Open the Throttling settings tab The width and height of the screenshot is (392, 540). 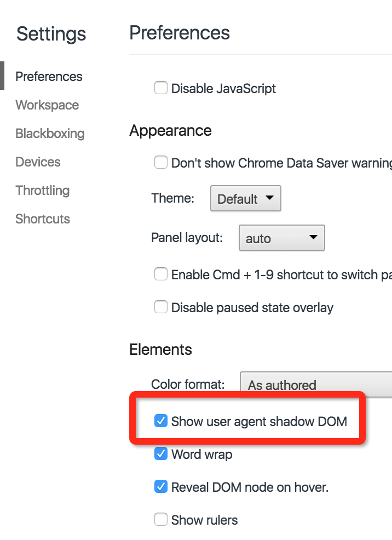(42, 190)
